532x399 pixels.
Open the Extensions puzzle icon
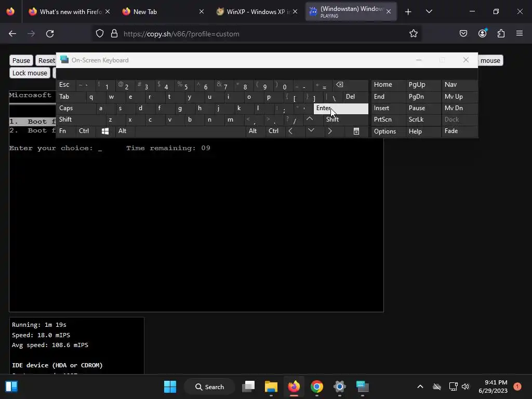click(501, 34)
